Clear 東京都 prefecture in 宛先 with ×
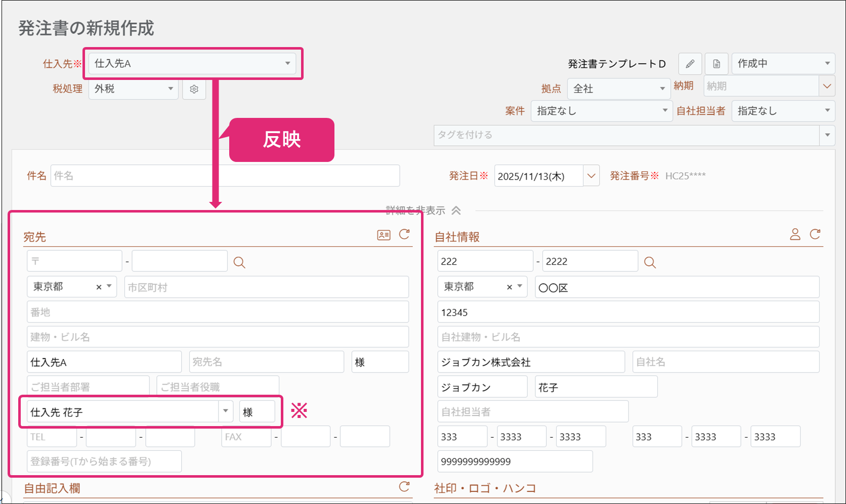The height and width of the screenshot is (504, 846). coord(99,287)
